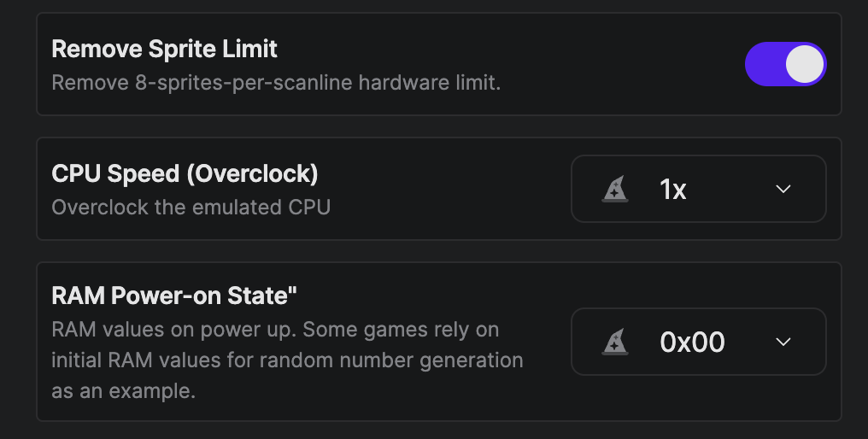
Task: Click the Remove Sprite Limit heading
Action: click(x=164, y=49)
